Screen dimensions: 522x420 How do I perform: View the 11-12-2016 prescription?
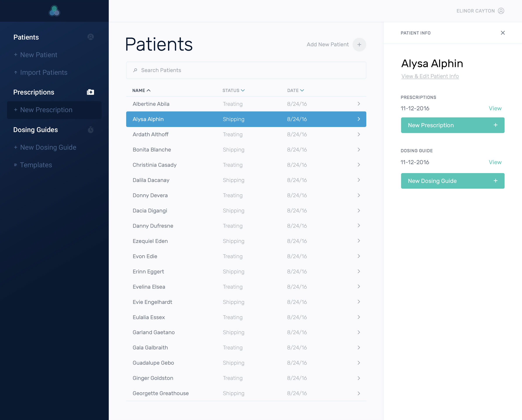pos(495,108)
